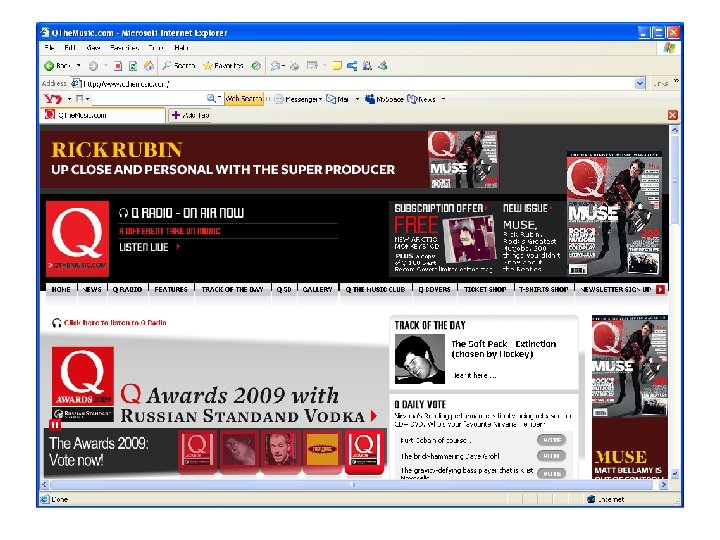This screenshot has height=540, width=720.
Task: Click the vertical scrollbar down arrow
Action: pos(675,473)
